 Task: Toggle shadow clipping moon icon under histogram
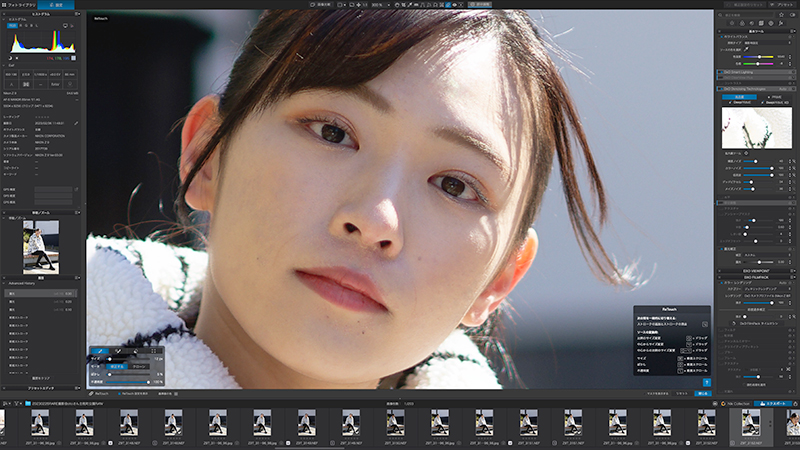[x=10, y=58]
